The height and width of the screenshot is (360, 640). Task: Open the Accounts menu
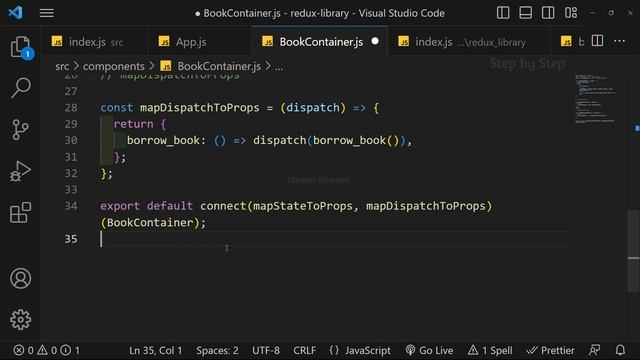[x=20, y=278]
